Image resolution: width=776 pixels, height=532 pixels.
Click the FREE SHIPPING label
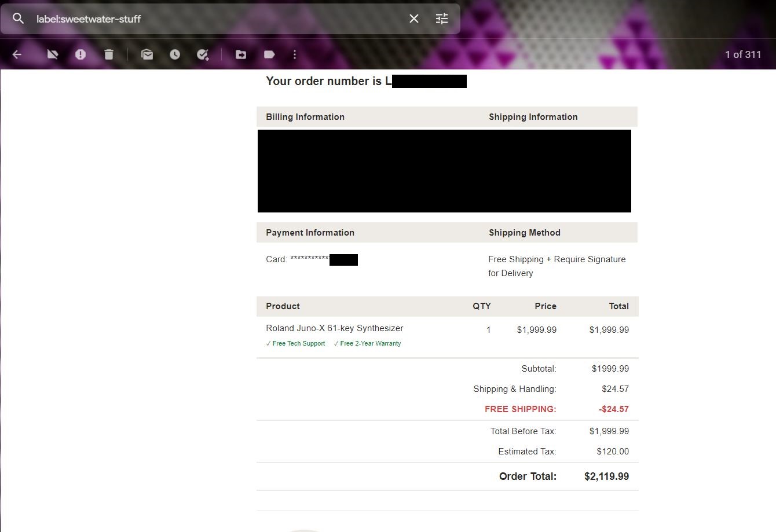[x=520, y=409]
